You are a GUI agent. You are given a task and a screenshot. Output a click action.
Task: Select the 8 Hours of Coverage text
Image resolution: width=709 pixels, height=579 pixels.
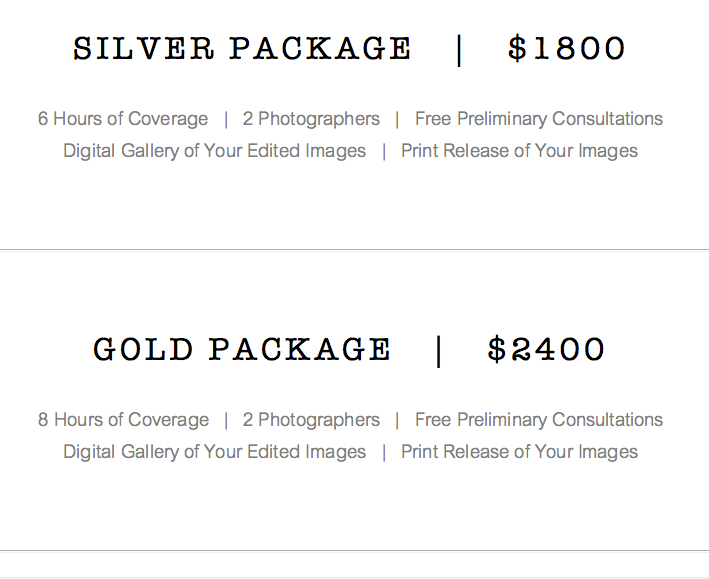[123, 420]
